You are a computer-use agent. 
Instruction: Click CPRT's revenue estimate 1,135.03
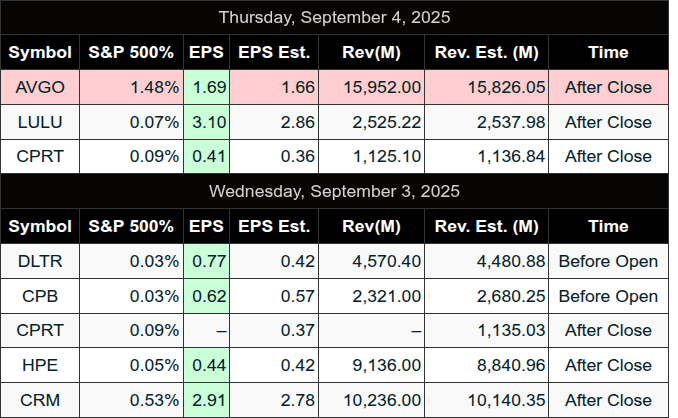(486, 331)
